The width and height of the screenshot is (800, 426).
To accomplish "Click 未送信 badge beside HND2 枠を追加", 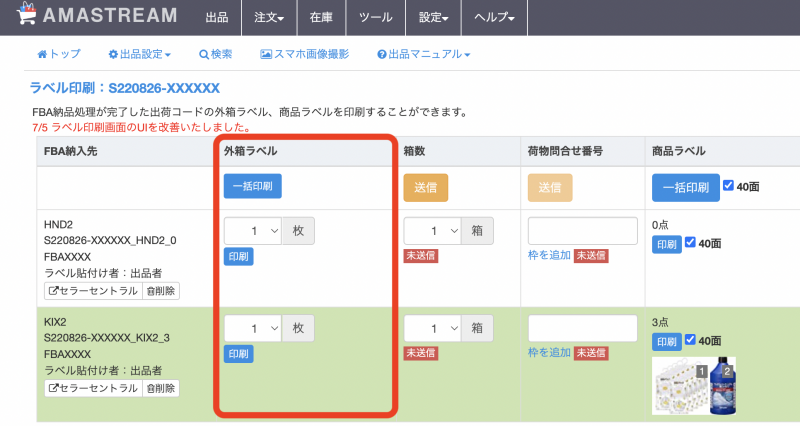I will [591, 256].
